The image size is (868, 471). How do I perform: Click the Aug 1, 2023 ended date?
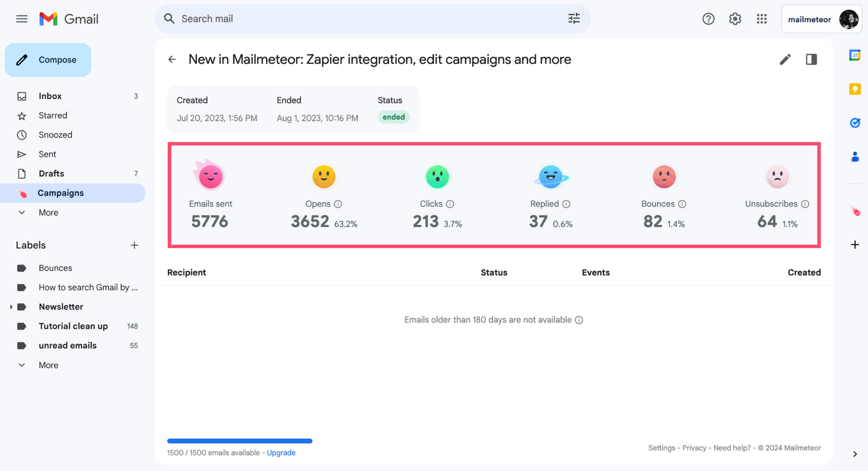[318, 118]
